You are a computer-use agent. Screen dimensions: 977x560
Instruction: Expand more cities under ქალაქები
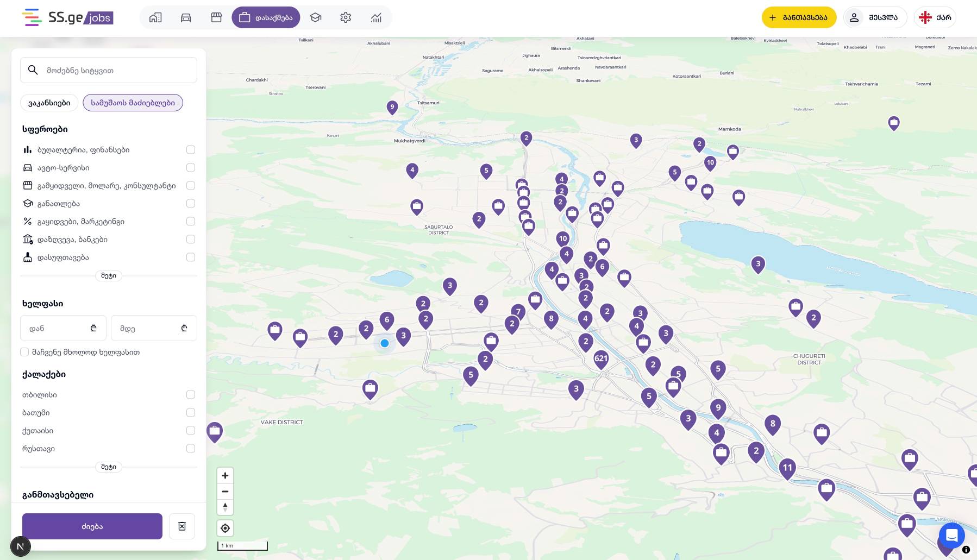[x=109, y=467]
